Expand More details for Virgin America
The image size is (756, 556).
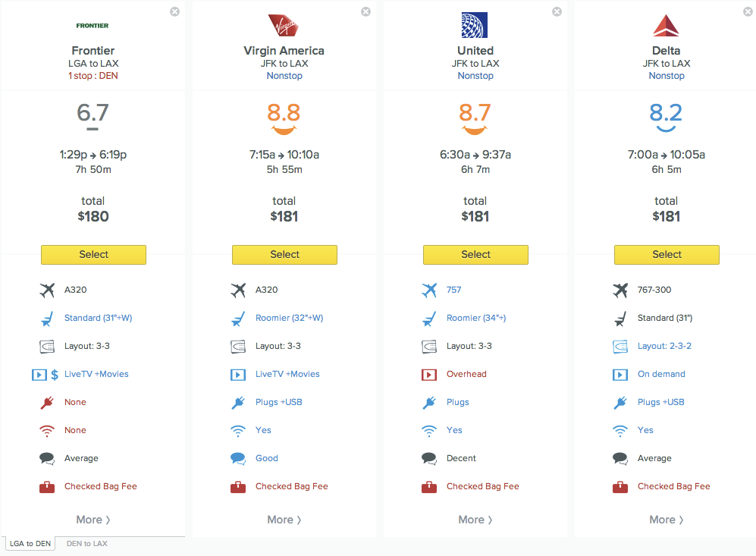click(x=284, y=520)
